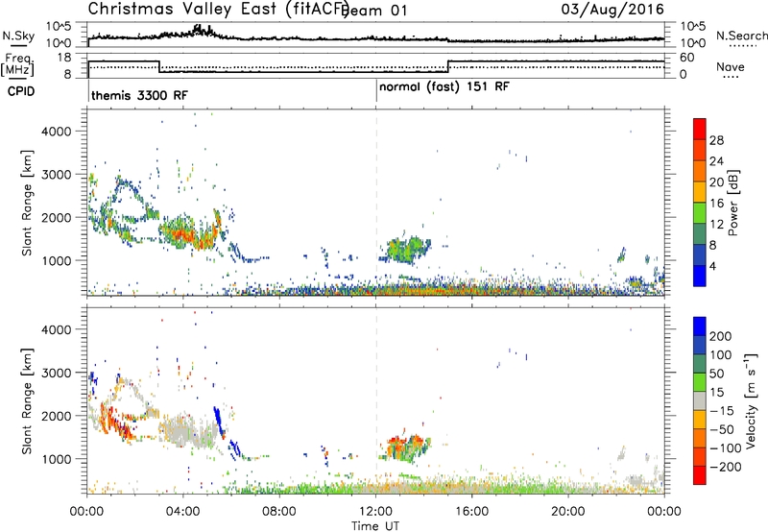Click the dashed 12:00 marker in the power panel
This screenshot has width=768, height=532.
376,203
